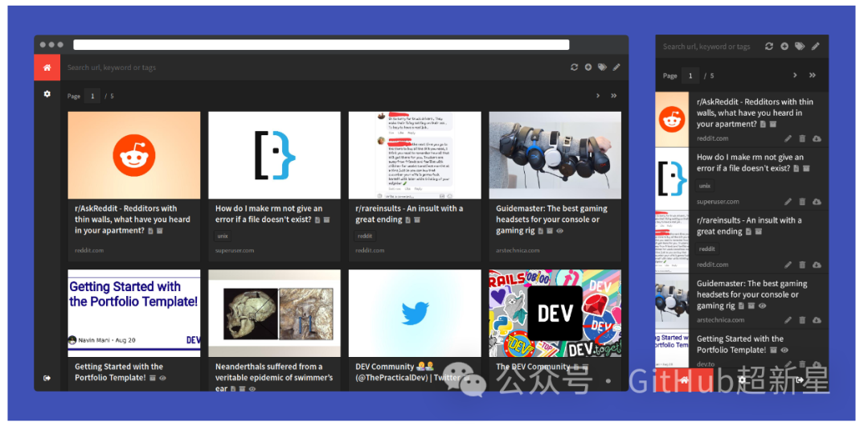Open the Reddit snoo thumbnail card in desktop view
Screen dimensions: 868x427
click(134, 155)
